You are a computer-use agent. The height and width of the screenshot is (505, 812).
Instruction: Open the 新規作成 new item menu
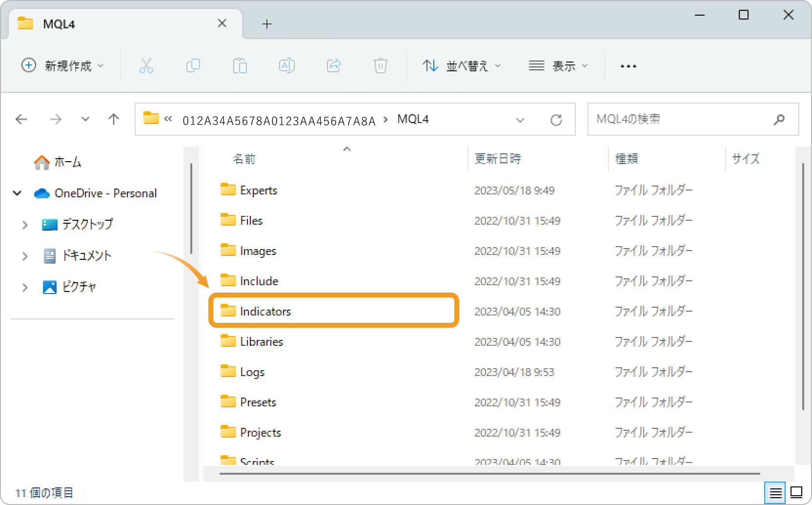[62, 65]
